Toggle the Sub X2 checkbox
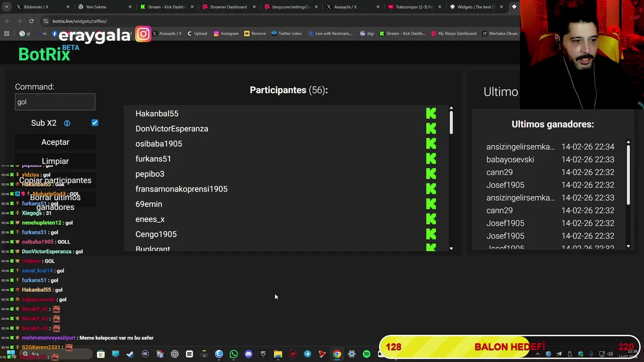This screenshot has height=362, width=644. click(95, 123)
